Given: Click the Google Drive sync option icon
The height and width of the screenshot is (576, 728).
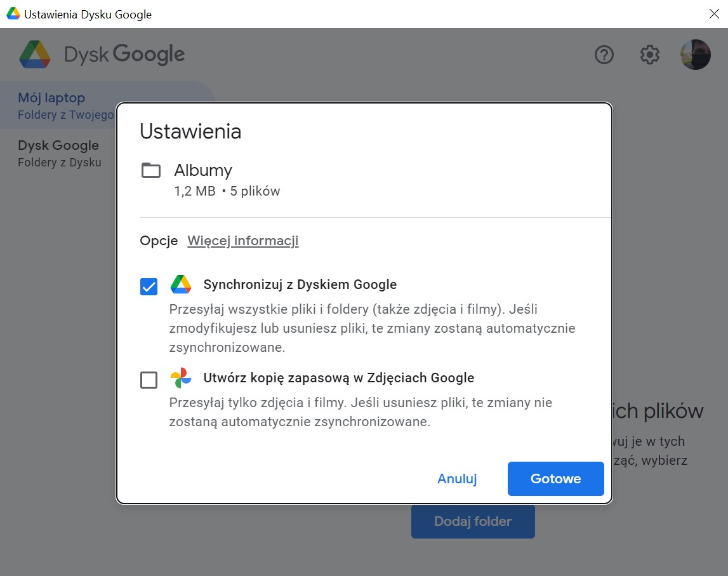Looking at the screenshot, I should (x=181, y=285).
